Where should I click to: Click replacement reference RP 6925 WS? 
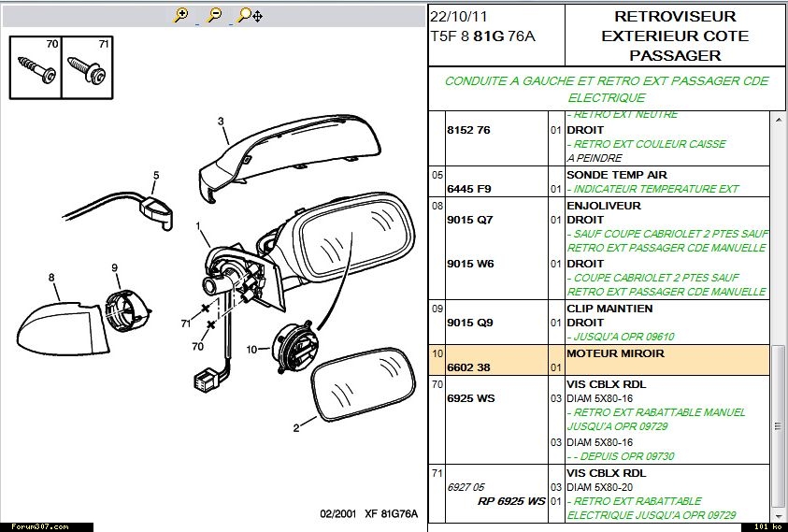click(510, 501)
